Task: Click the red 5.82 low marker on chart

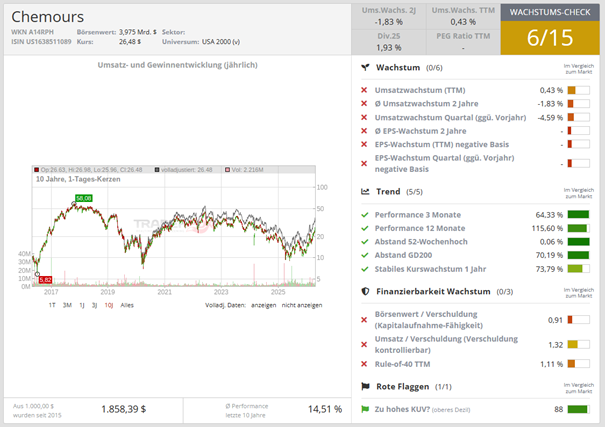Action: click(45, 280)
